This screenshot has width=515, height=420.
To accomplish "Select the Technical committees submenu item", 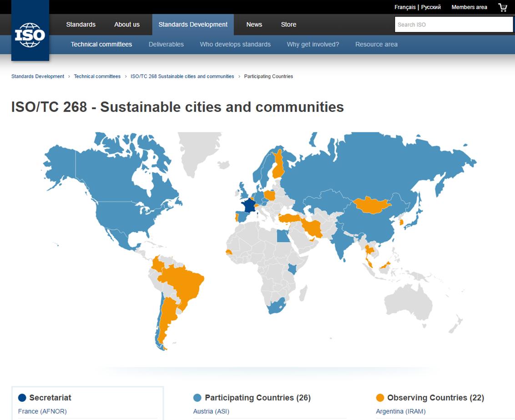I will pos(101,44).
